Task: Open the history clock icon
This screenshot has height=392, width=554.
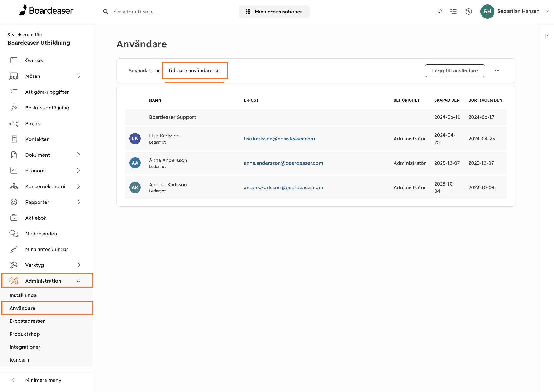Action: [469, 12]
